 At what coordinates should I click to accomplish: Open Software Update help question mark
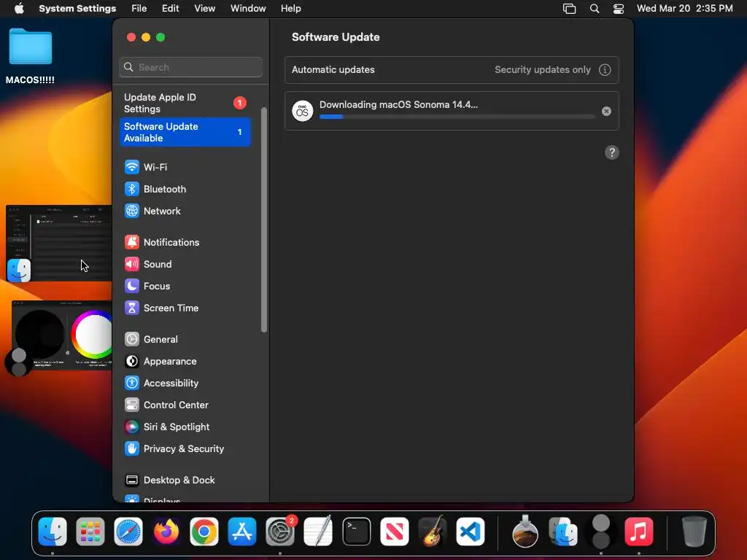pos(612,153)
